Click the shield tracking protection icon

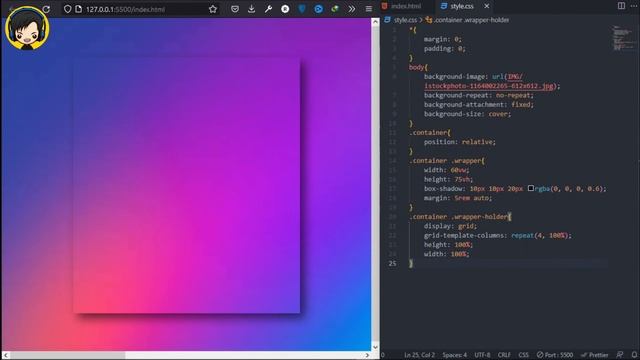(x=67, y=9)
